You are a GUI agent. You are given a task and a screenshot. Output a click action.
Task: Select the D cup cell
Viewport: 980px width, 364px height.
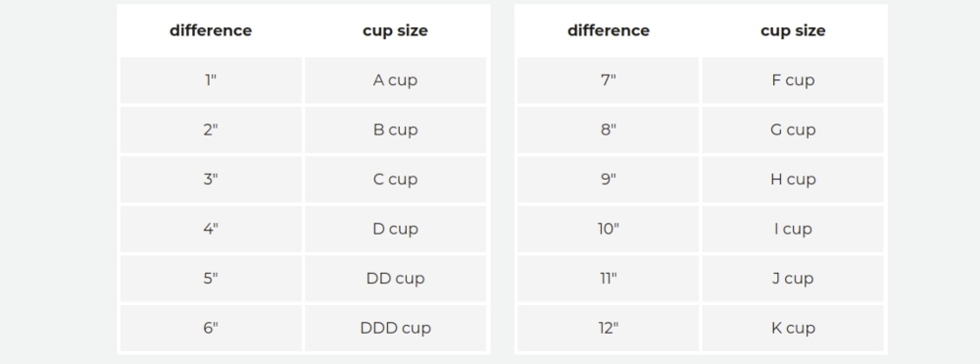pyautogui.click(x=395, y=229)
